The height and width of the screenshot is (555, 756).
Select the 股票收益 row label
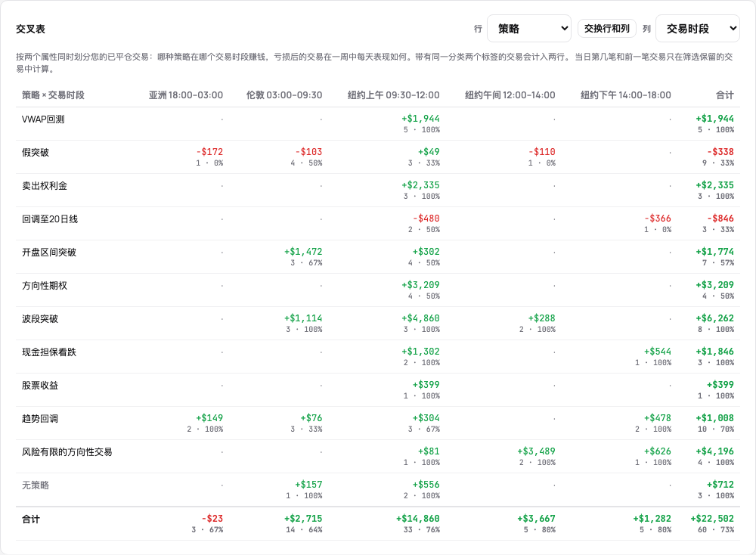39,386
